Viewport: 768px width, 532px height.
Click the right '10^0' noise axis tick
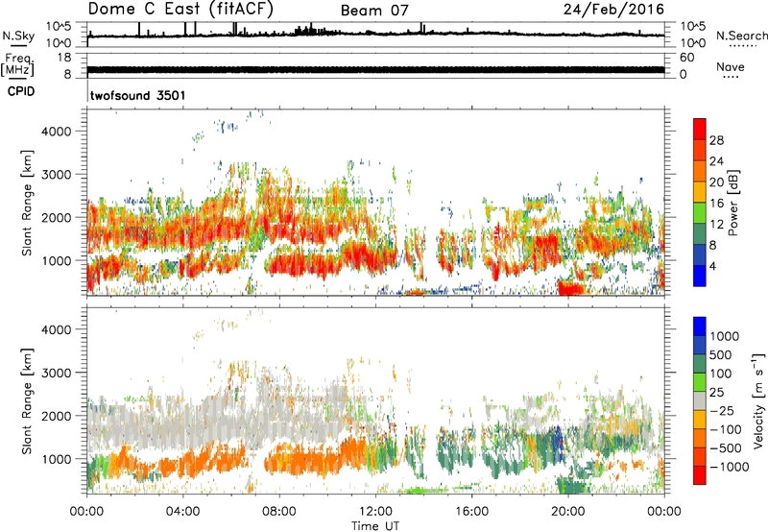[x=693, y=43]
